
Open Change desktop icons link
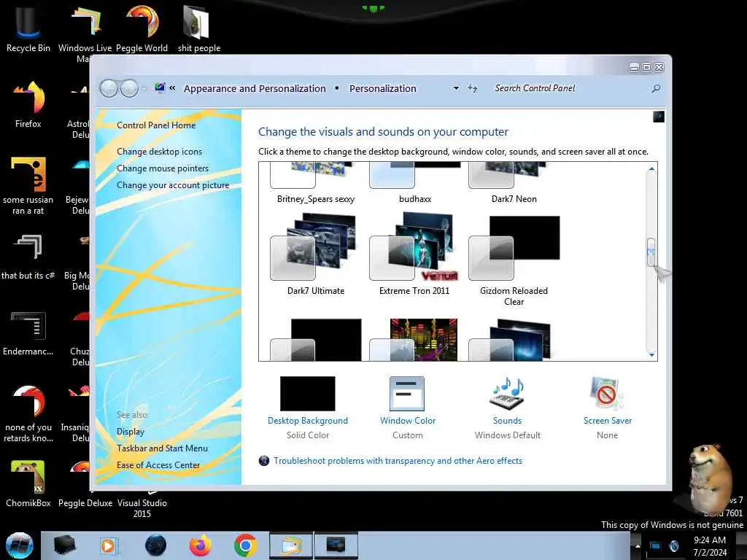coord(159,152)
